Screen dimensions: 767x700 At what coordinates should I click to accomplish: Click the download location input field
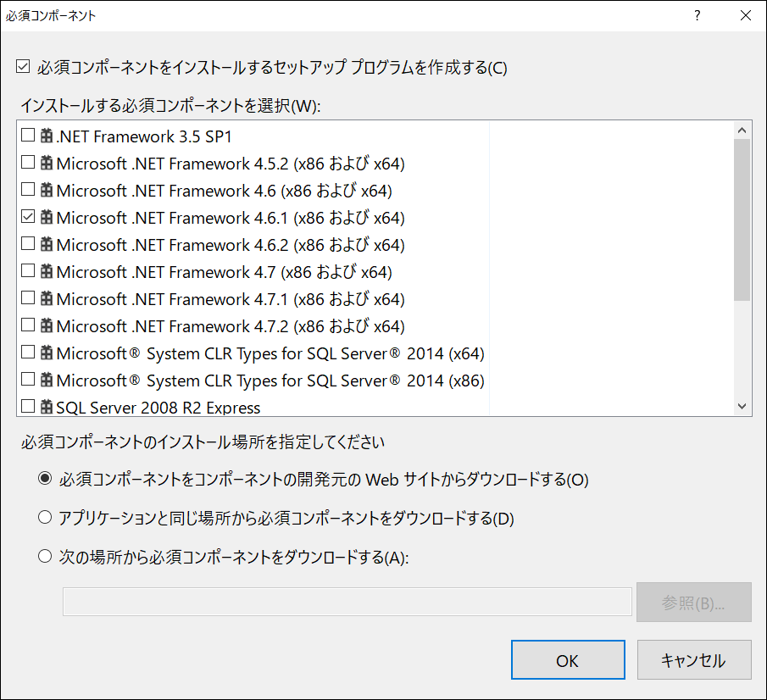[x=347, y=602]
